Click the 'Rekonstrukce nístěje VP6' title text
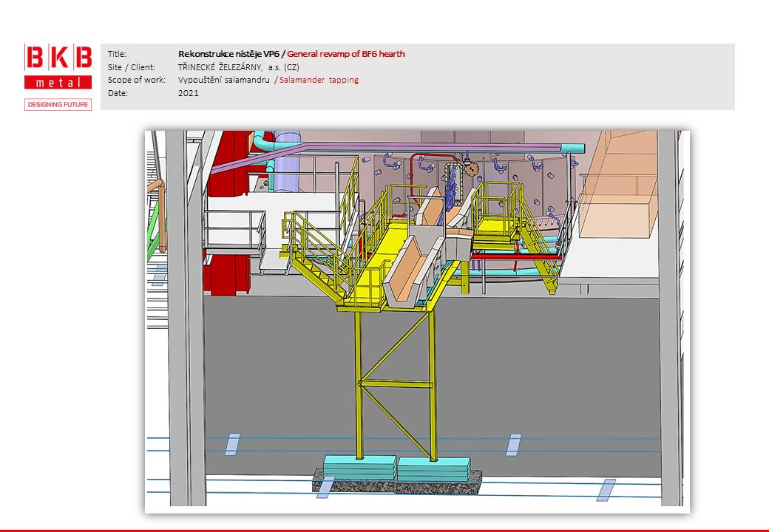769x532 pixels. click(x=228, y=54)
